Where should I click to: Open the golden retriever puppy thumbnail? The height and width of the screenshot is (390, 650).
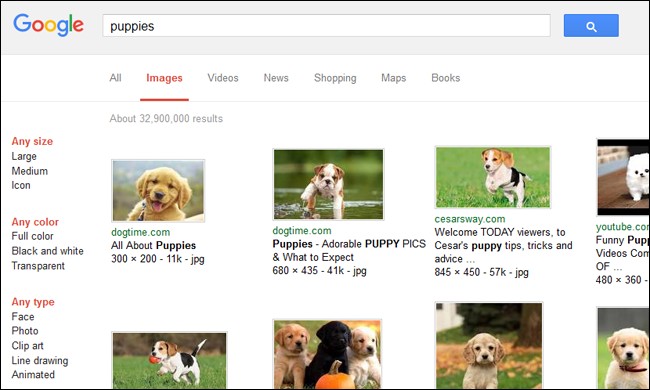coord(158,191)
